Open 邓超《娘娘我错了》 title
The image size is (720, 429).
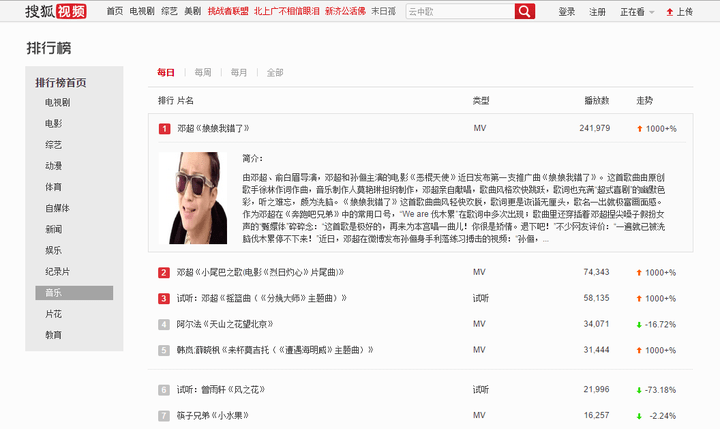[213, 129]
